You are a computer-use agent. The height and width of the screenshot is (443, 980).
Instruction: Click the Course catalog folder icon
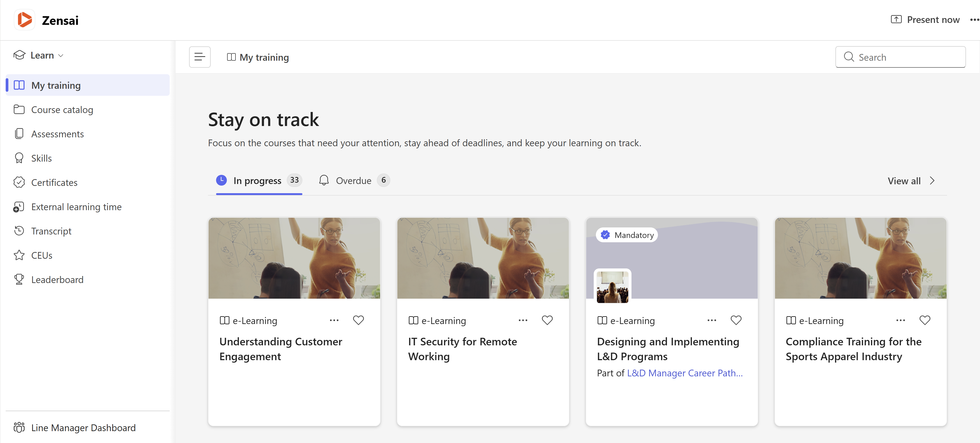(19, 110)
